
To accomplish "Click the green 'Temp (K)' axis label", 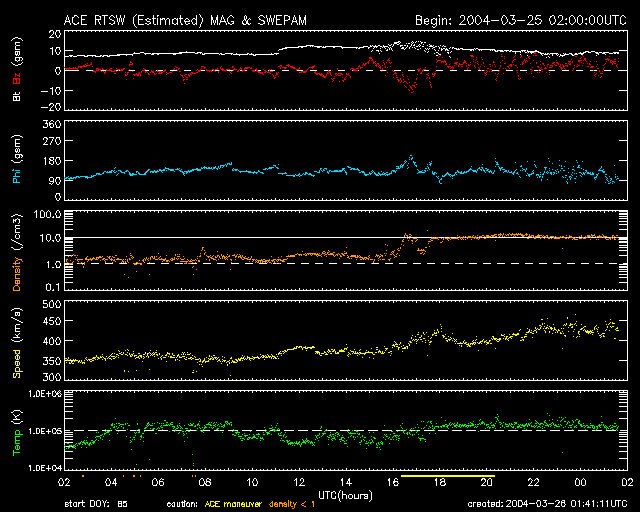I will pos(17,433).
